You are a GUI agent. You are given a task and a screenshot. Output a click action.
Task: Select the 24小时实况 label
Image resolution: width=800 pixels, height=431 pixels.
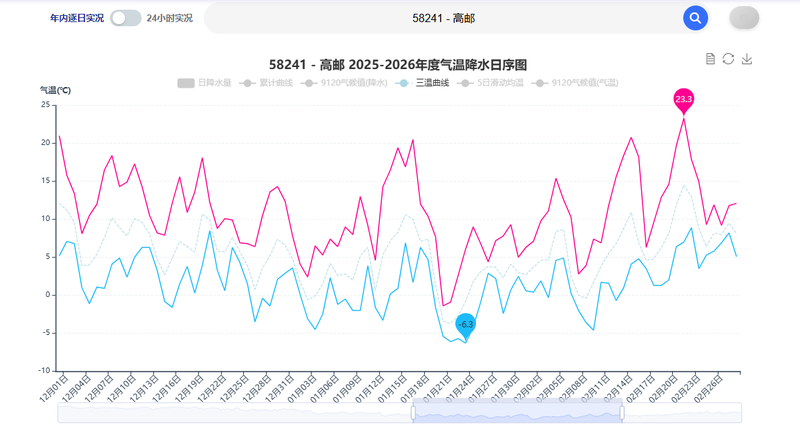(x=169, y=18)
